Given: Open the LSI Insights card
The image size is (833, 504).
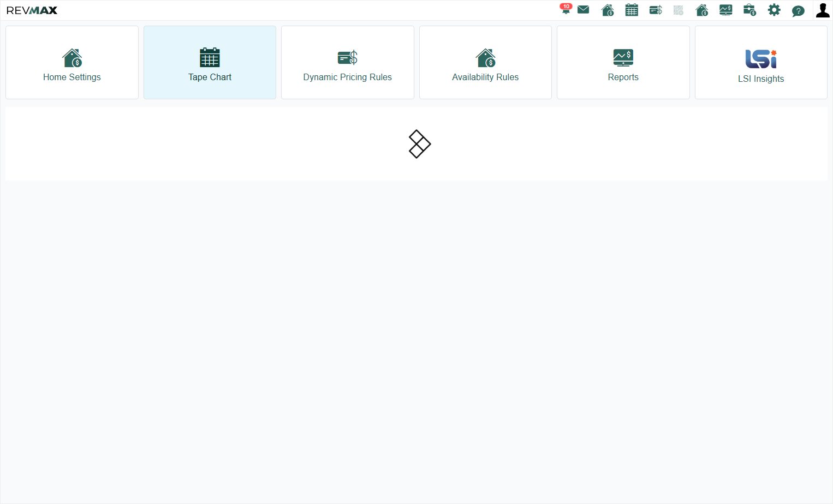Looking at the screenshot, I should tap(761, 62).
